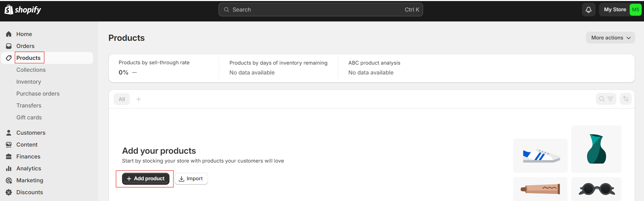Open search and filter products icon
This screenshot has height=201, width=644.
[606, 99]
